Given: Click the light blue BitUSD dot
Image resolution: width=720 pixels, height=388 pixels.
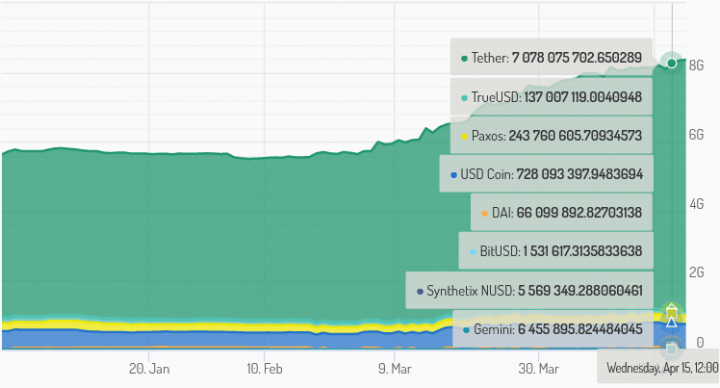Looking at the screenshot, I should click(x=472, y=252).
